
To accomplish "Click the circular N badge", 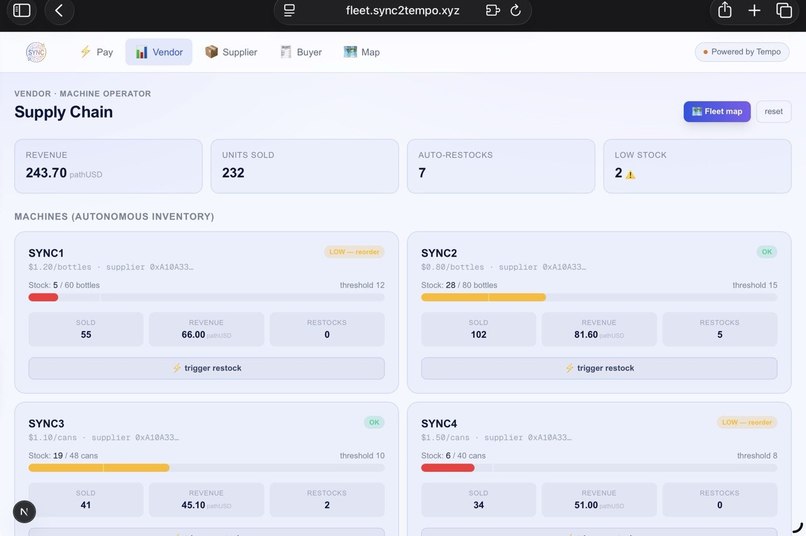I will click(x=24, y=512).
